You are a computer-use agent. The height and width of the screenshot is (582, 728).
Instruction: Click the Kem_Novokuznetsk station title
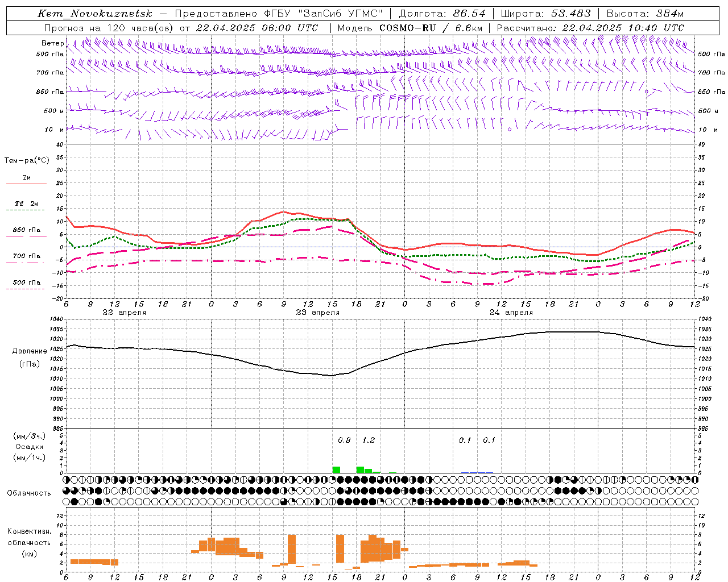coord(95,14)
